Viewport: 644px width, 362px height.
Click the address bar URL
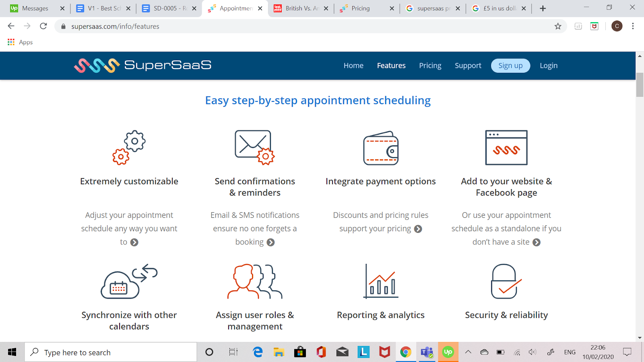(x=115, y=26)
